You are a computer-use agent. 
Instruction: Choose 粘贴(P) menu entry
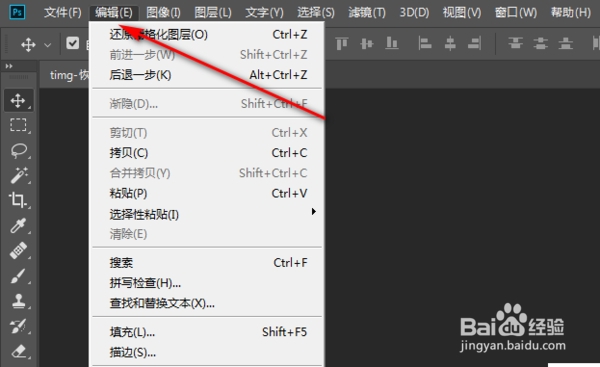pyautogui.click(x=207, y=193)
